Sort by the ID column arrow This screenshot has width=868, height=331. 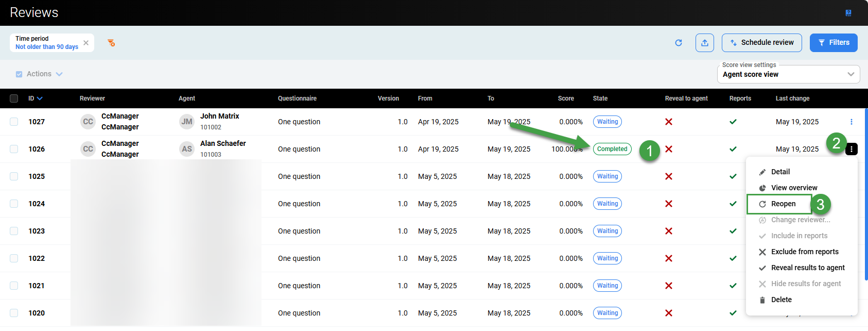40,98
